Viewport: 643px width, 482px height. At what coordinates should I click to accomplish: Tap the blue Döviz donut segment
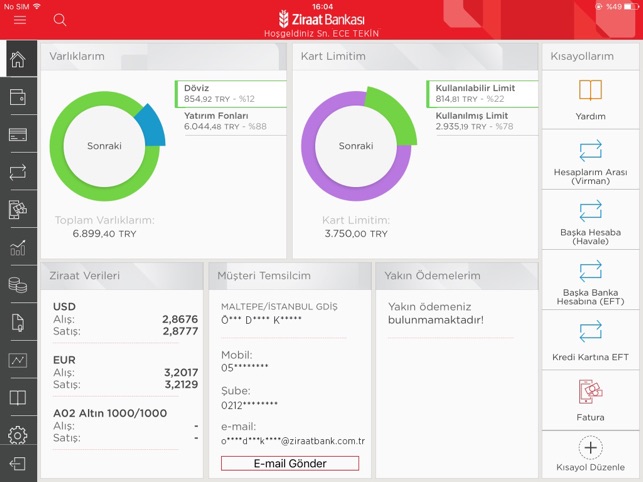(152, 125)
